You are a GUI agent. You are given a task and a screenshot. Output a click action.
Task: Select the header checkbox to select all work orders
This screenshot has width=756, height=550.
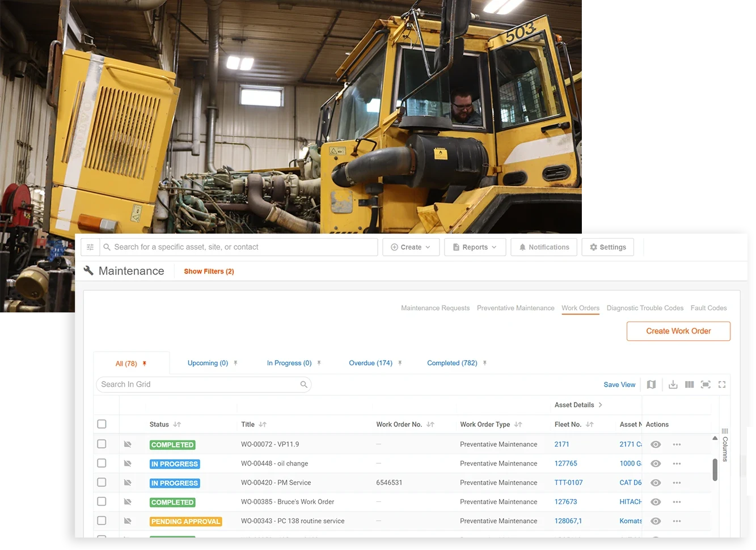102,424
